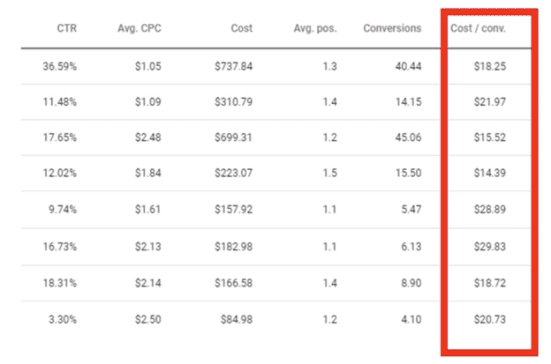Viewport: 551px width, 364px height.
Task: Click Avg. CPC cell $2.14
Action: click(148, 283)
